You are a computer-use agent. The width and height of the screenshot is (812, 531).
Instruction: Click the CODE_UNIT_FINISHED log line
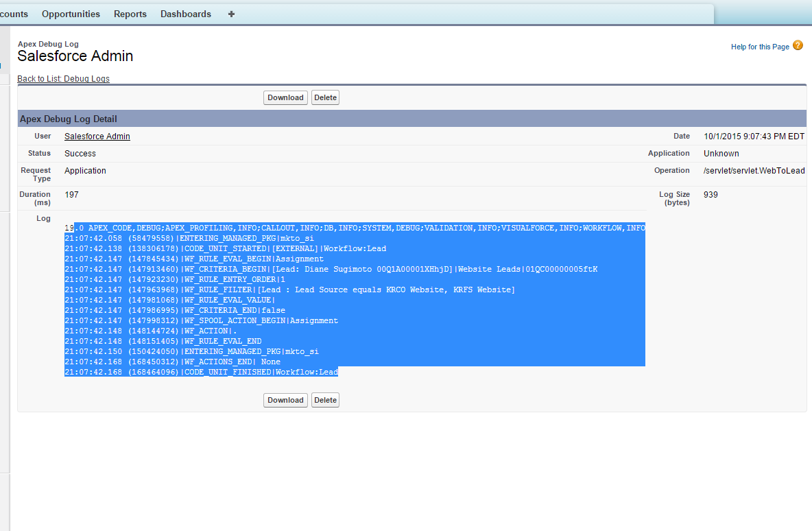201,372
